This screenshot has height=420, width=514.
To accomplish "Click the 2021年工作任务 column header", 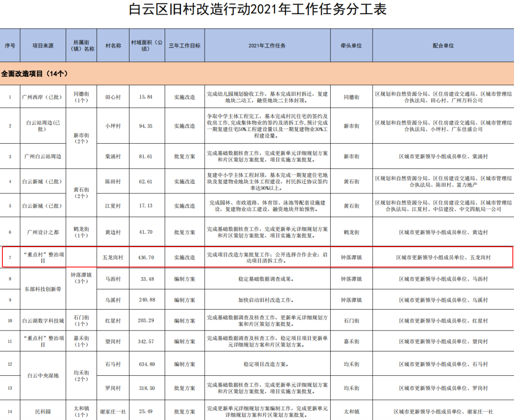I will click(268, 46).
